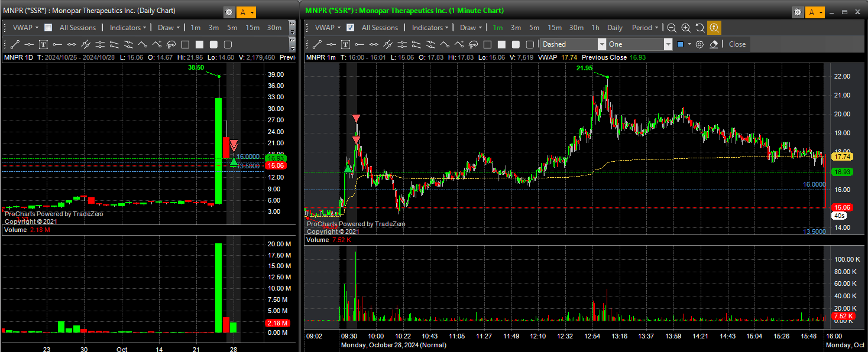This screenshot has width=868, height=352.
Task: Open settings gear of 1 Minute Chart window
Action: tap(798, 12)
